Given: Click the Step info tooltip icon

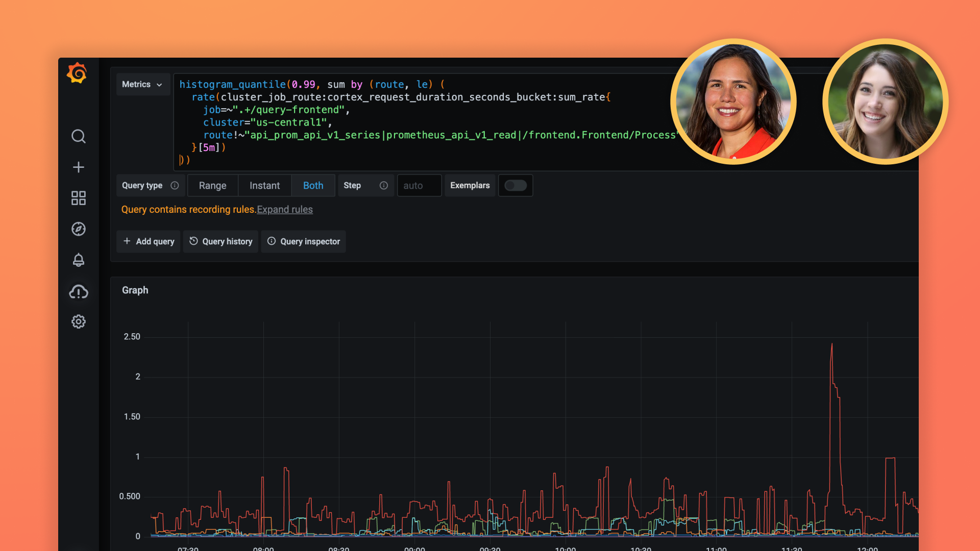Looking at the screenshot, I should click(383, 185).
